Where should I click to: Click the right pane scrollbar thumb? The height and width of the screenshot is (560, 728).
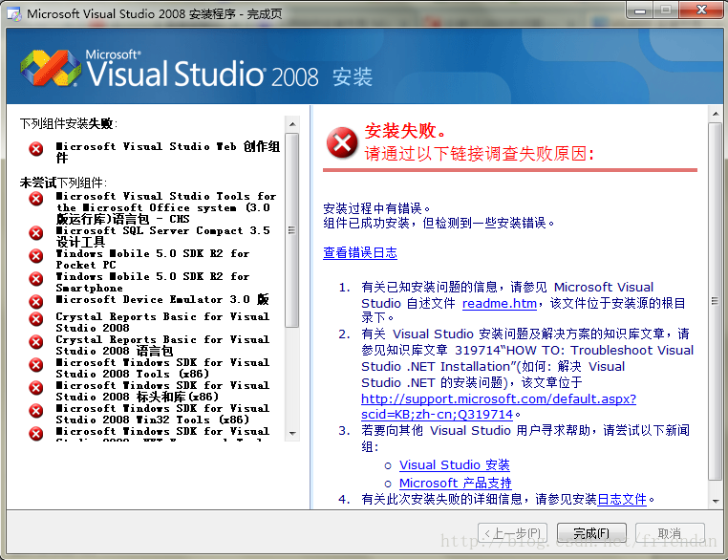pyautogui.click(x=716, y=301)
